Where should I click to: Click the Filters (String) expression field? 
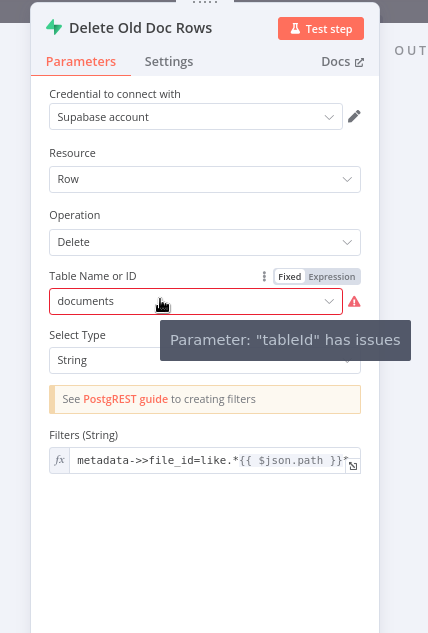coord(209,460)
